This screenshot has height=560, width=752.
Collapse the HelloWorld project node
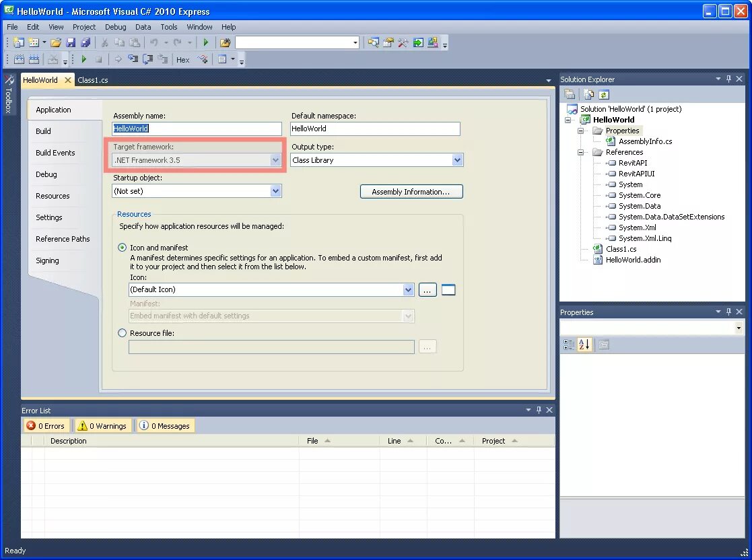pyautogui.click(x=568, y=120)
